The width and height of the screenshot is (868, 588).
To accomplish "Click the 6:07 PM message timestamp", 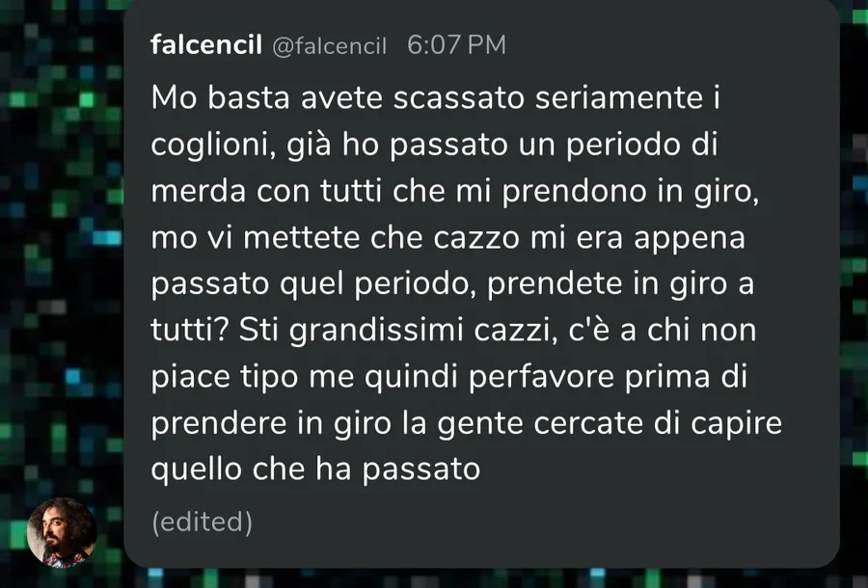I will pos(456,44).
